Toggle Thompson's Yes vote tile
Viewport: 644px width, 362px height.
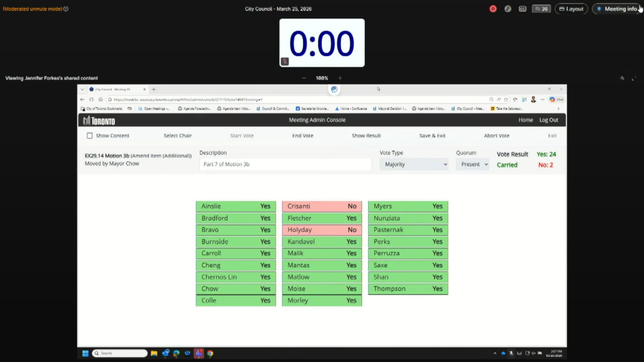408,289
